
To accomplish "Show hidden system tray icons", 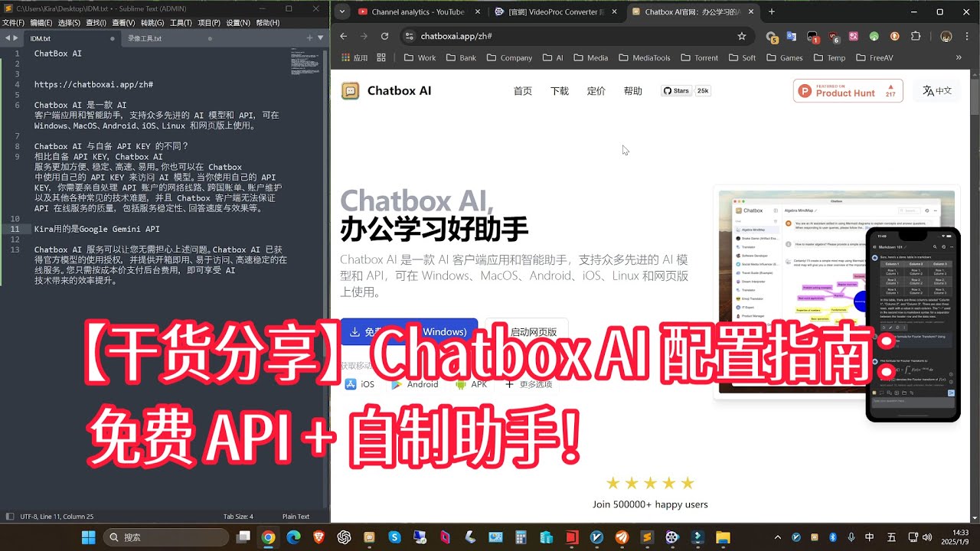I will (x=779, y=537).
